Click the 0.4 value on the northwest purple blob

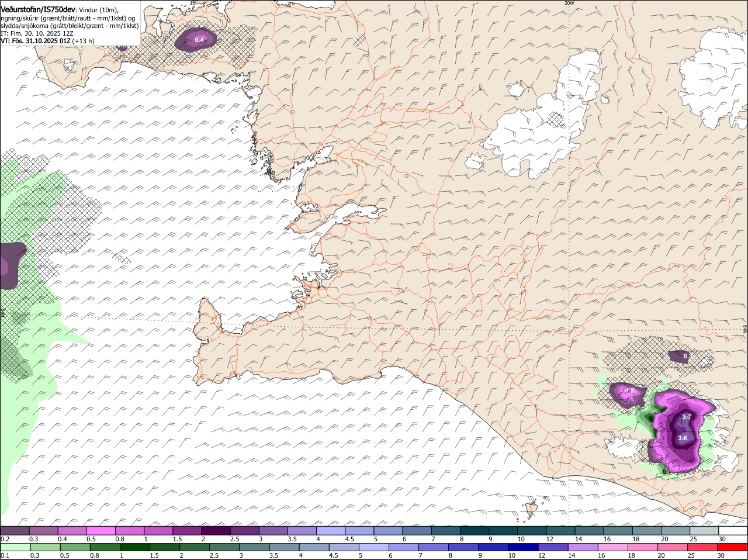click(200, 40)
